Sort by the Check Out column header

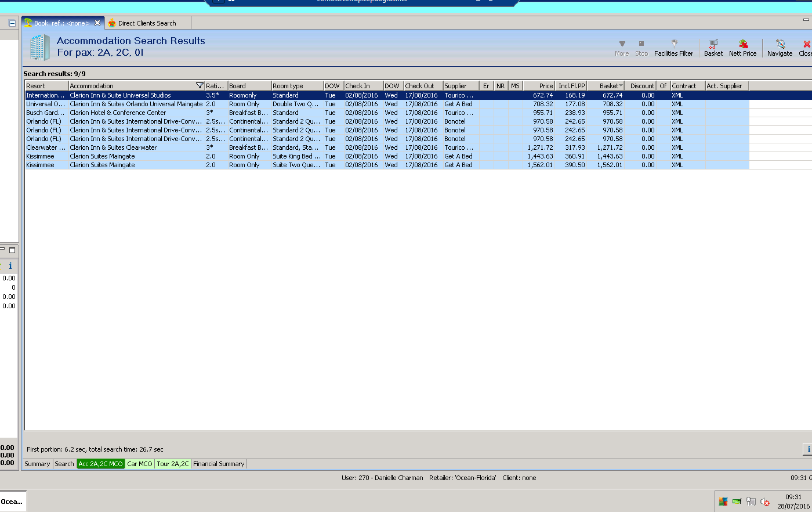(423, 86)
